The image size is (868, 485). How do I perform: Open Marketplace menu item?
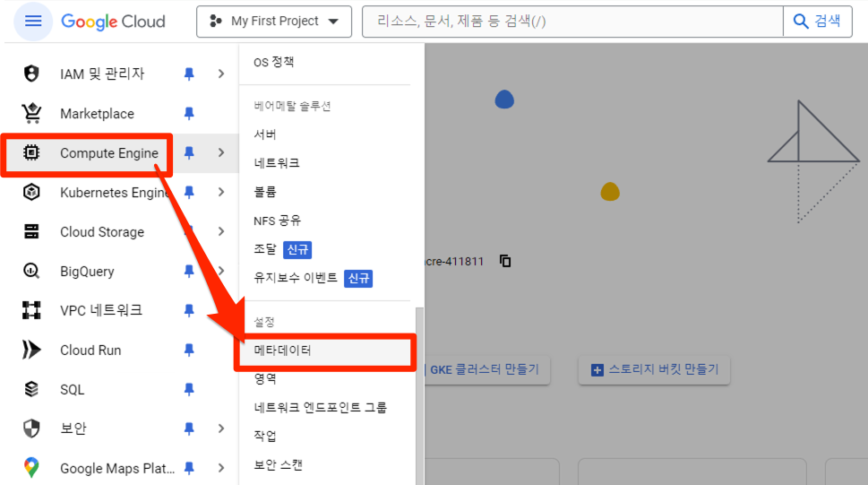(97, 114)
